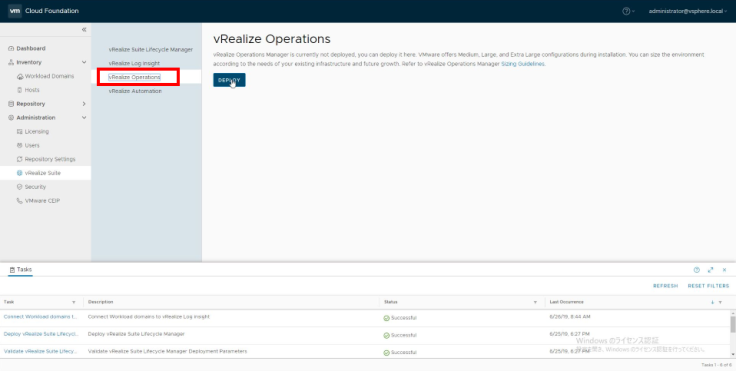The image size is (736, 371).
Task: Click the VMware vm logo icon
Action: coord(15,11)
